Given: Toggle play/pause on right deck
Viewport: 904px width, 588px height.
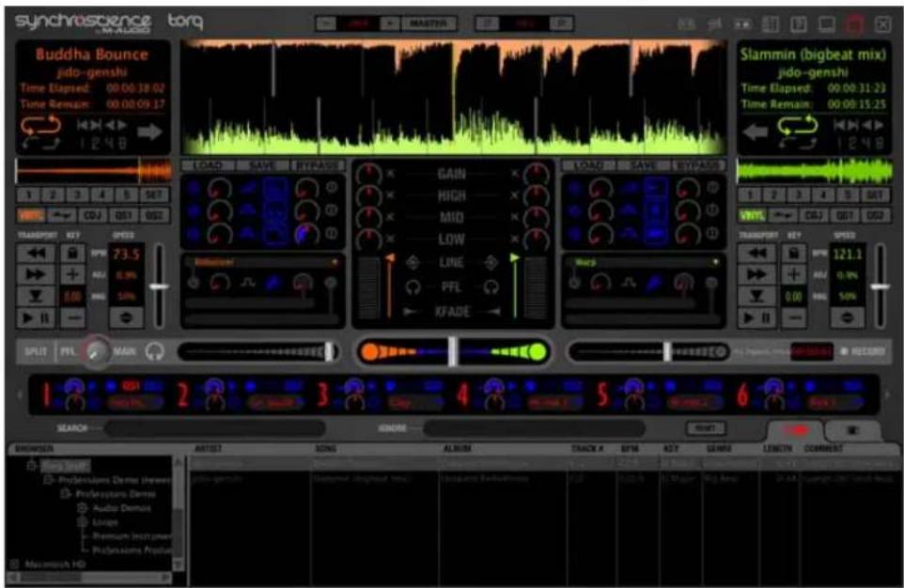Looking at the screenshot, I should click(756, 317).
